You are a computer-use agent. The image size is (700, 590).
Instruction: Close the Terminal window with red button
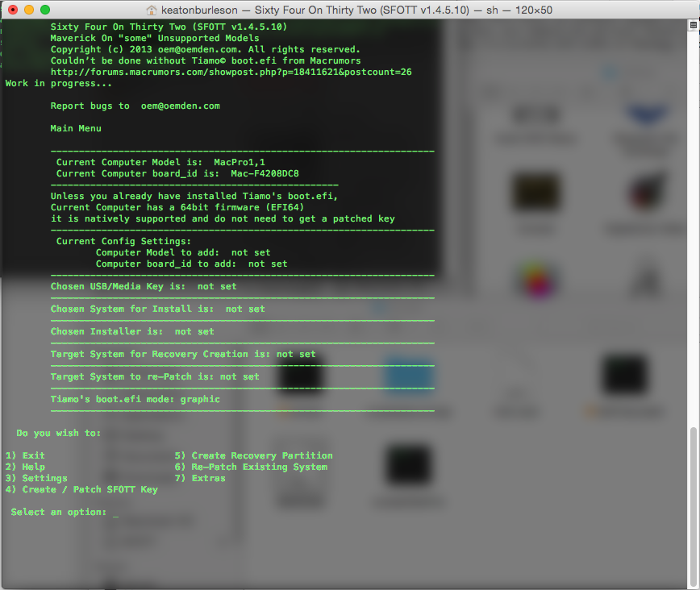click(13, 10)
